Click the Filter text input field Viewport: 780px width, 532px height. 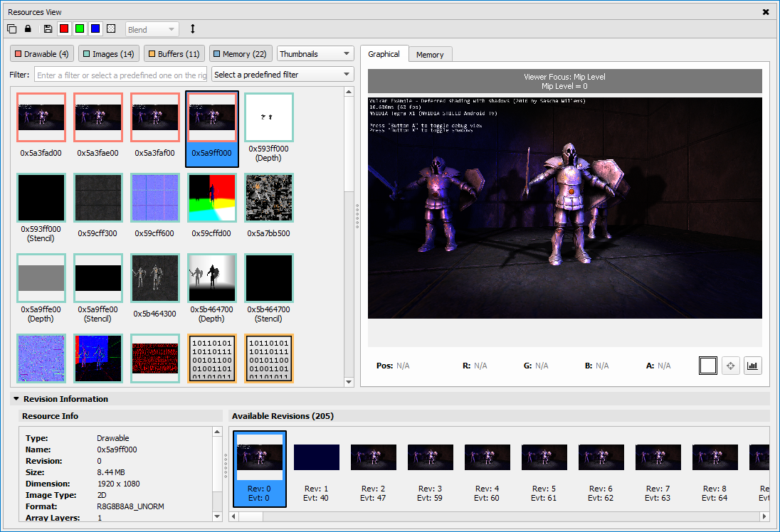[120, 75]
